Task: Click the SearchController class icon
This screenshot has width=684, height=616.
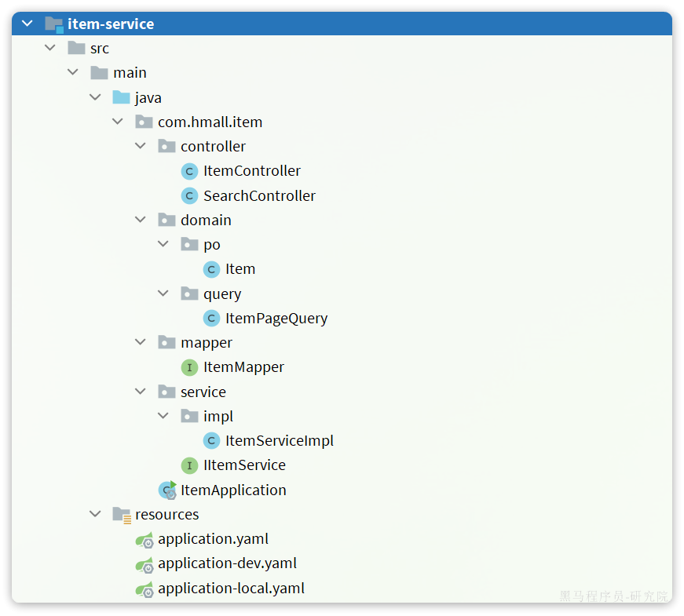Action: click(x=189, y=195)
